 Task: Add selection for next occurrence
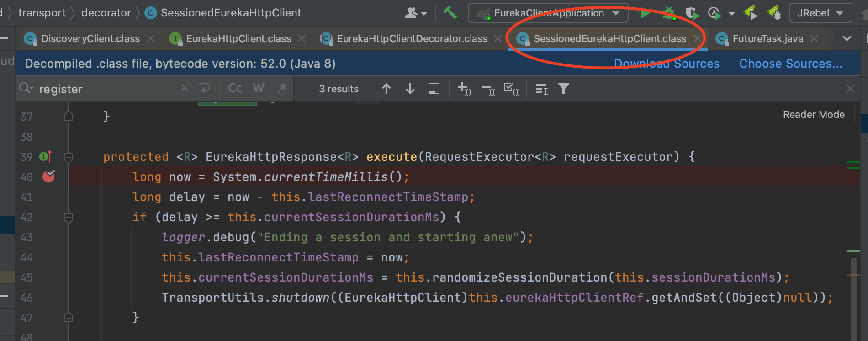pos(465,89)
